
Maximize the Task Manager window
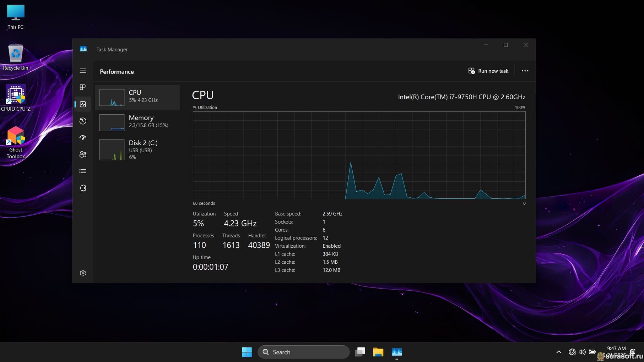tap(506, 45)
